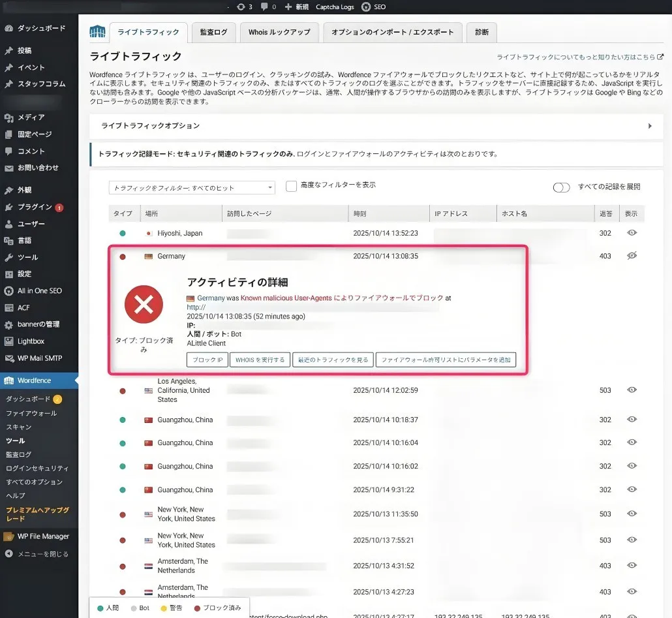Image resolution: width=672 pixels, height=618 pixels.
Task: Hide details with Germany row eye icon
Action: pos(632,256)
